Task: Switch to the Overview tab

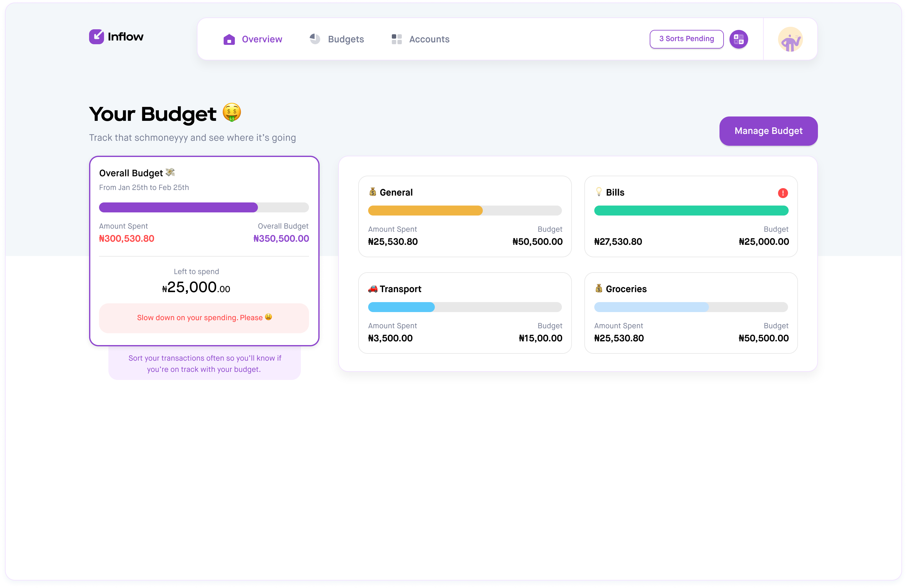Action: coord(253,39)
